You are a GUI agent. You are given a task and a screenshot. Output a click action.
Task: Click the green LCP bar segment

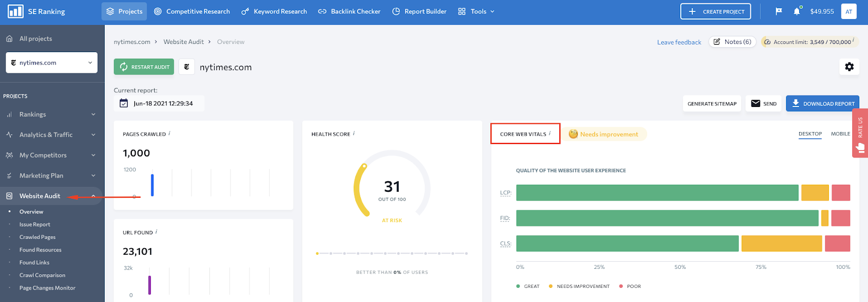coord(657,193)
